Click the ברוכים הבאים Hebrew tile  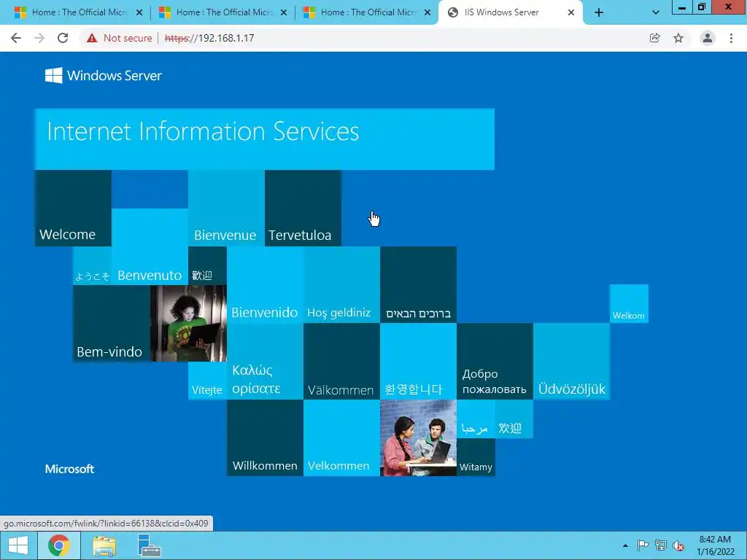click(418, 285)
